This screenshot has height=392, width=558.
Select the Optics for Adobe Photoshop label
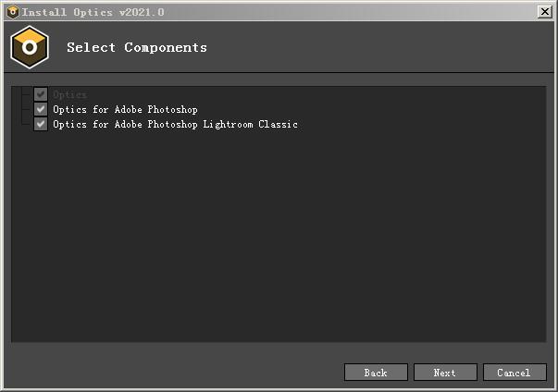125,109
